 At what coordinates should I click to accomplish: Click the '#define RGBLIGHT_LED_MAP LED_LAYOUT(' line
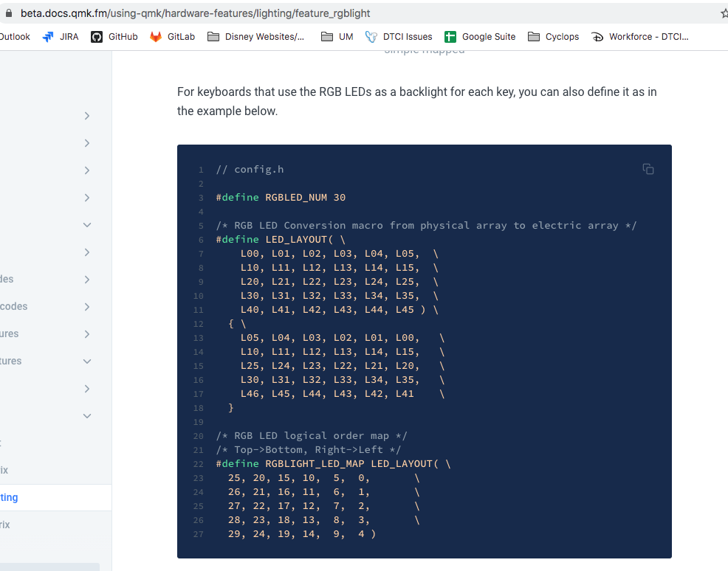[x=333, y=464]
